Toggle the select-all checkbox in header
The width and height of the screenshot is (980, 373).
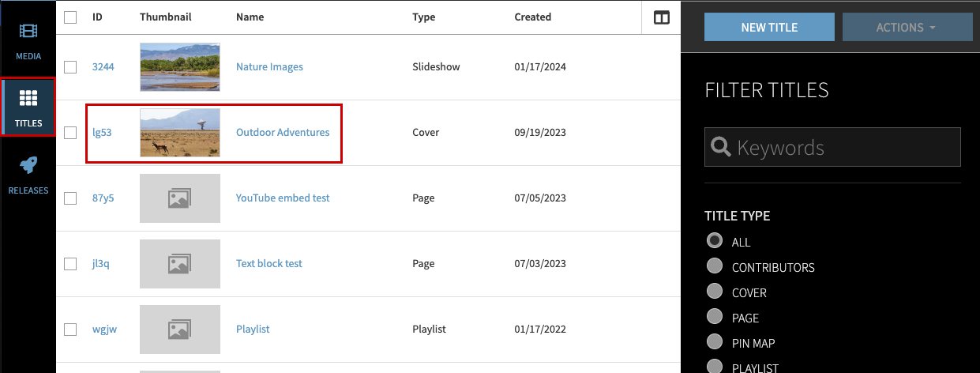(70, 17)
